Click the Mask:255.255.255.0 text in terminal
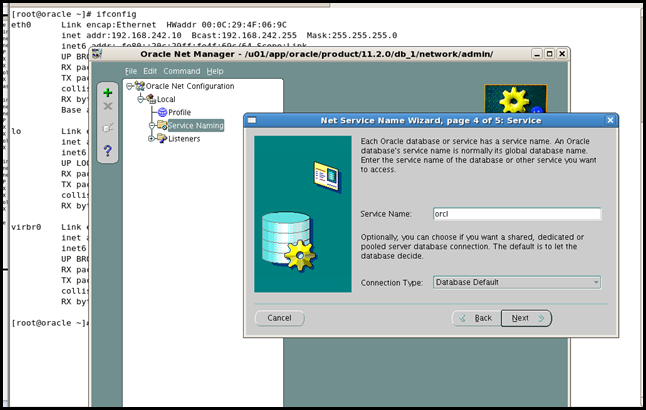Screen dimensions: 646x410 (352, 35)
